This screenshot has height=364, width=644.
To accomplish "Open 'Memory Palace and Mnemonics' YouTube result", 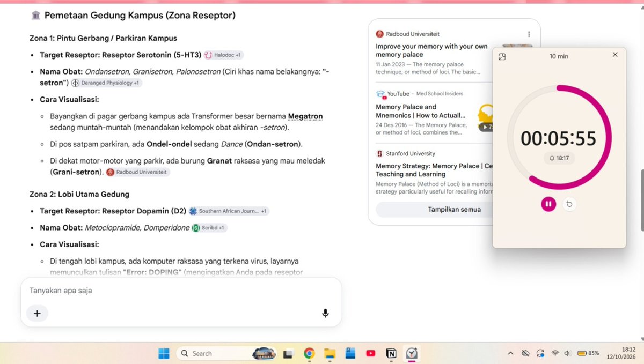I will coord(421,111).
